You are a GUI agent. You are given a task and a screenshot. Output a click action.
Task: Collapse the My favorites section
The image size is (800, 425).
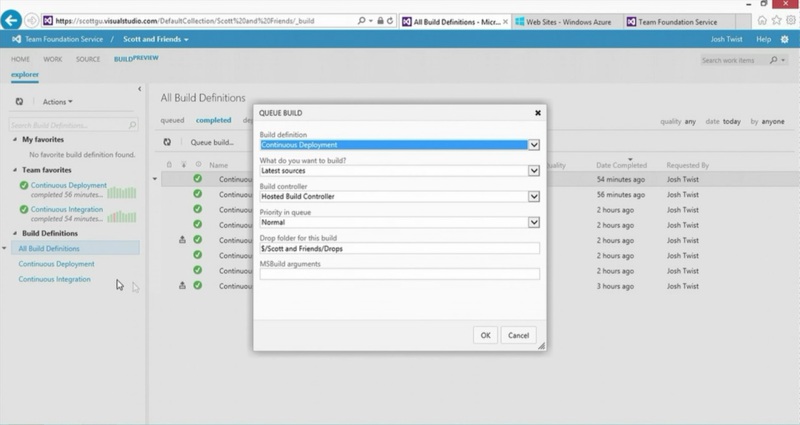15,139
